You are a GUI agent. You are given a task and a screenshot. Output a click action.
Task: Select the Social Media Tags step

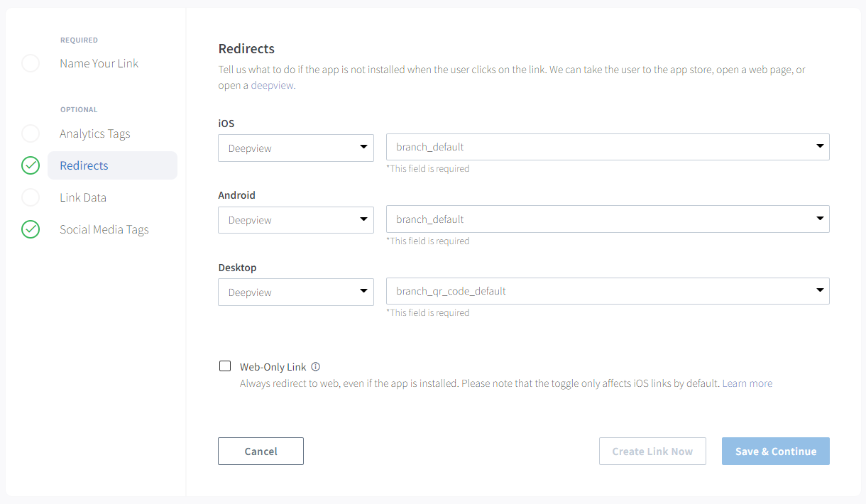coord(104,229)
